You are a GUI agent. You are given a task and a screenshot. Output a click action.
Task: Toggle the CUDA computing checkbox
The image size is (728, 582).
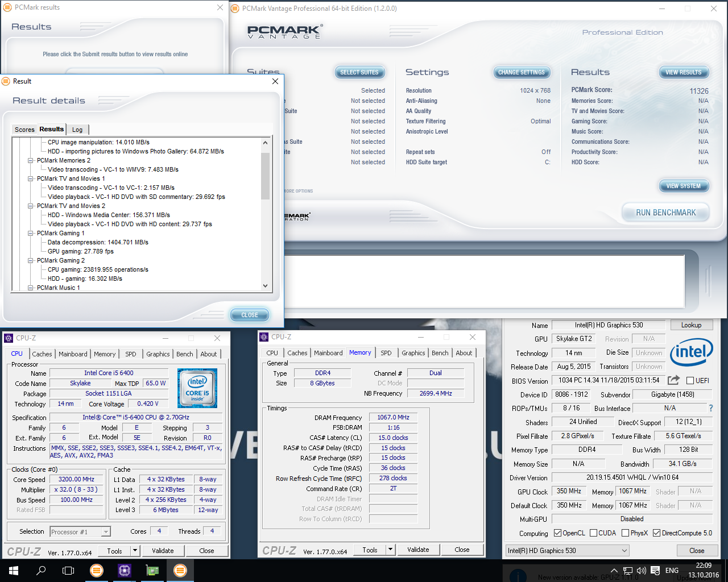click(593, 533)
